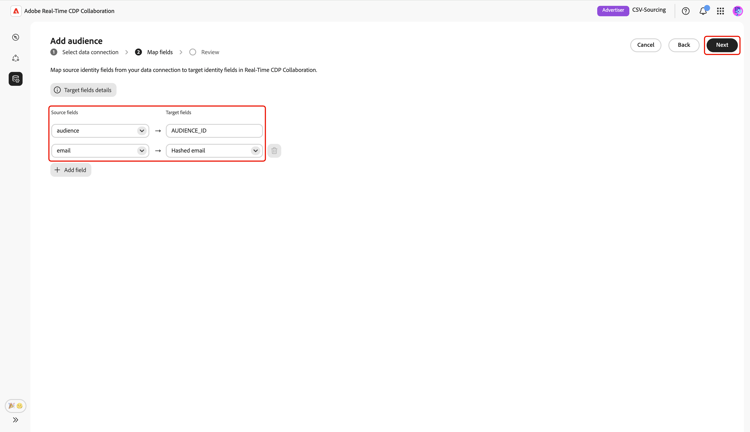Click the Adobe logo icon
This screenshot has width=750, height=432.
click(16, 11)
